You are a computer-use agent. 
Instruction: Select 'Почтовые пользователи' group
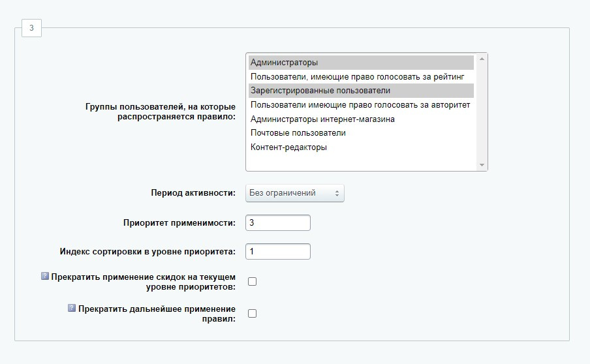(361, 133)
